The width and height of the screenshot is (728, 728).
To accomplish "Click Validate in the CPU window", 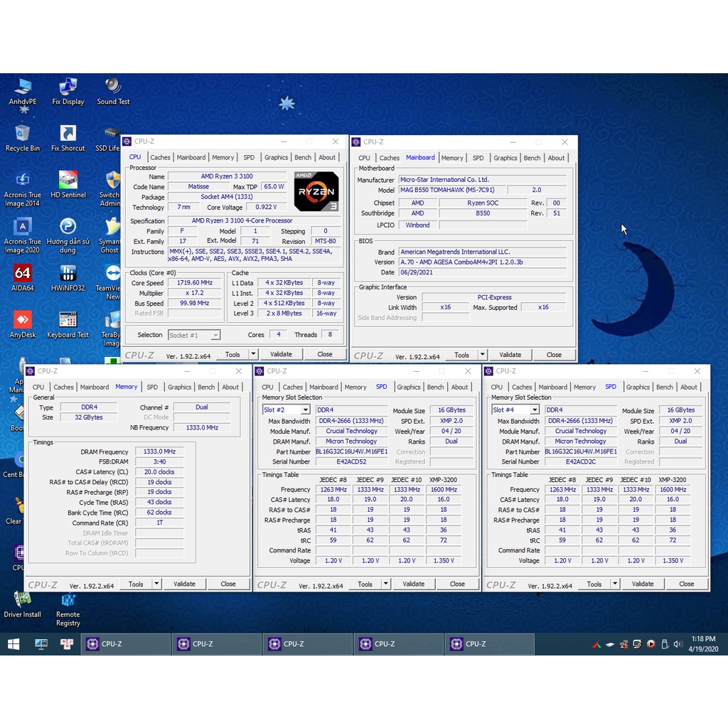I will point(281,354).
